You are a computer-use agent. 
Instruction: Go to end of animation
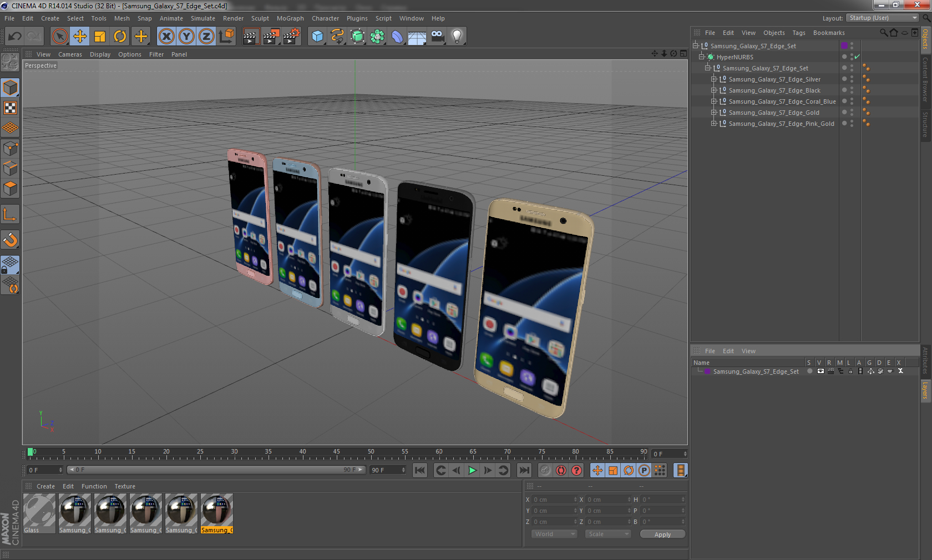click(x=524, y=470)
